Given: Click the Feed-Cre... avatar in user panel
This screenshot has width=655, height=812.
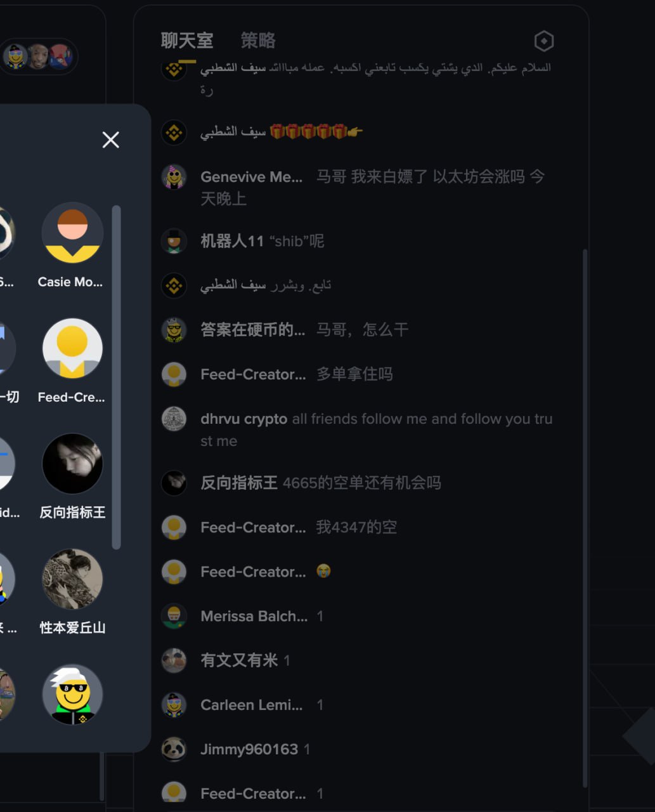Looking at the screenshot, I should (72, 348).
